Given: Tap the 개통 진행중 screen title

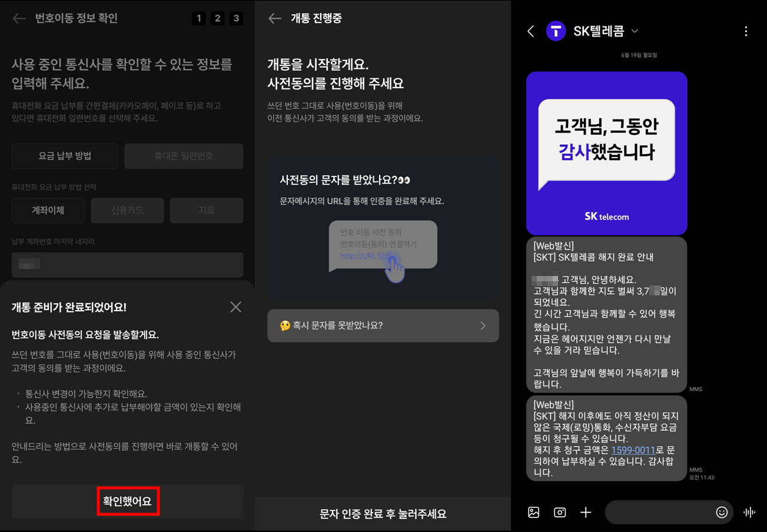Looking at the screenshot, I should point(316,18).
